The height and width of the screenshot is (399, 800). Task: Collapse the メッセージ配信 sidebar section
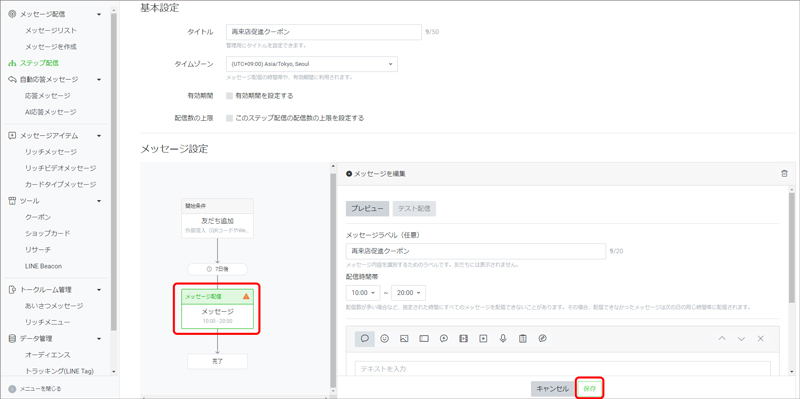(x=99, y=14)
